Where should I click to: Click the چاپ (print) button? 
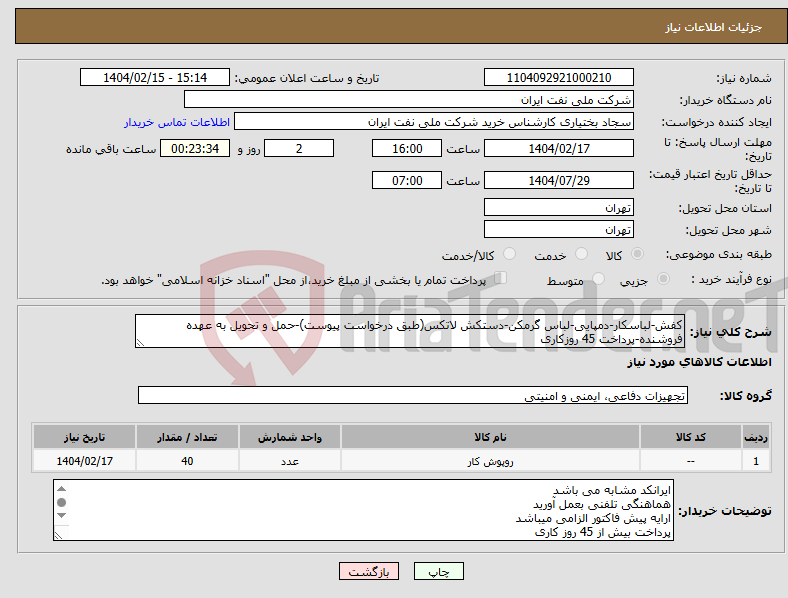(438, 572)
